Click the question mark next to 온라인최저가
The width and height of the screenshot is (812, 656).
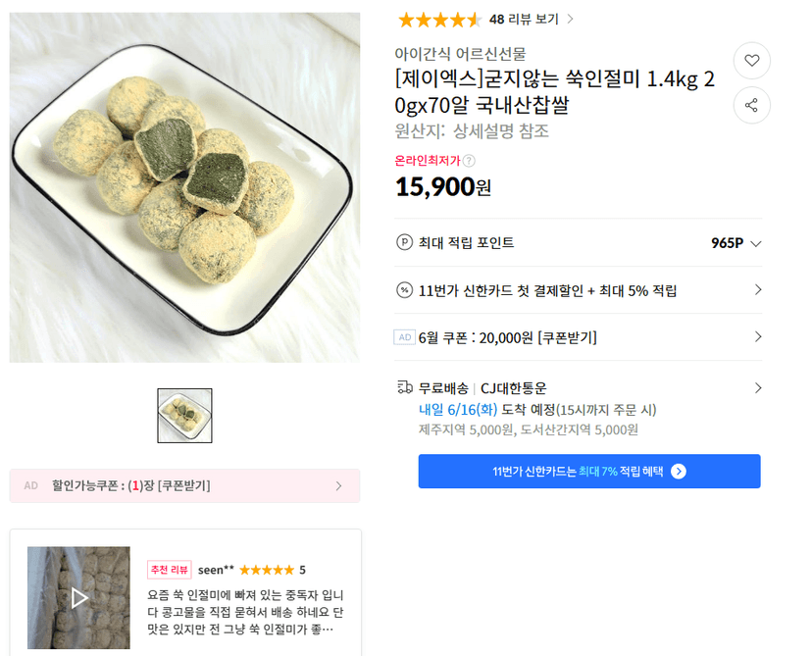point(469,161)
